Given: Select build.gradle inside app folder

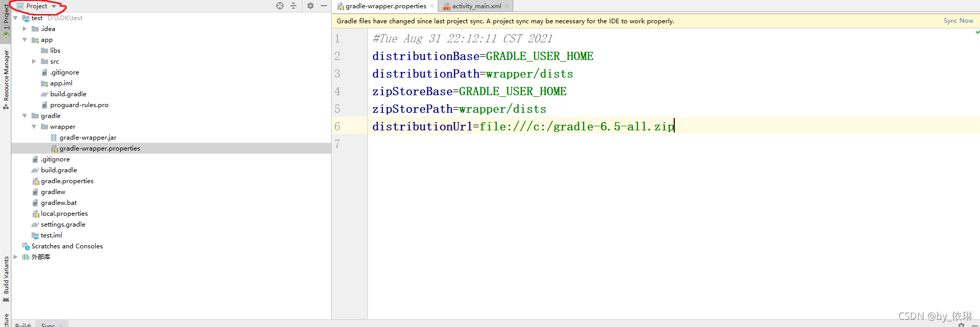Looking at the screenshot, I should coord(68,94).
